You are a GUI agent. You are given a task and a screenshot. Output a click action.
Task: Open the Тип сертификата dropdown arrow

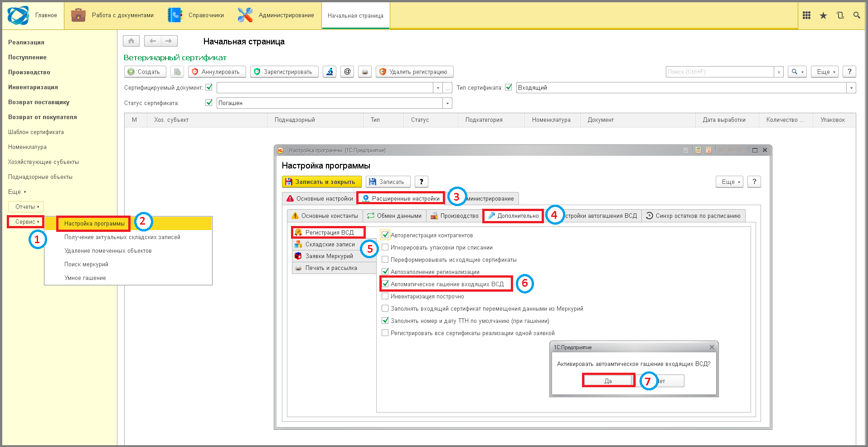tap(851, 88)
